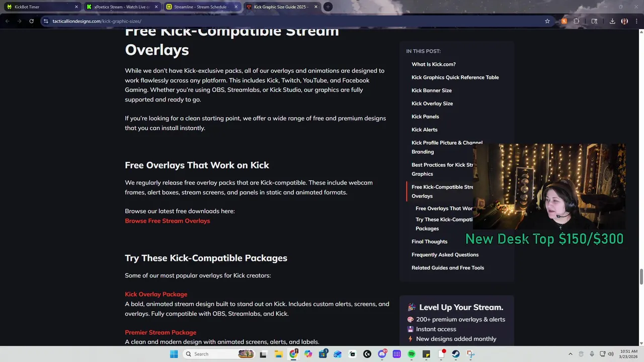
Task: Open Windows Start menu
Action: (174, 354)
